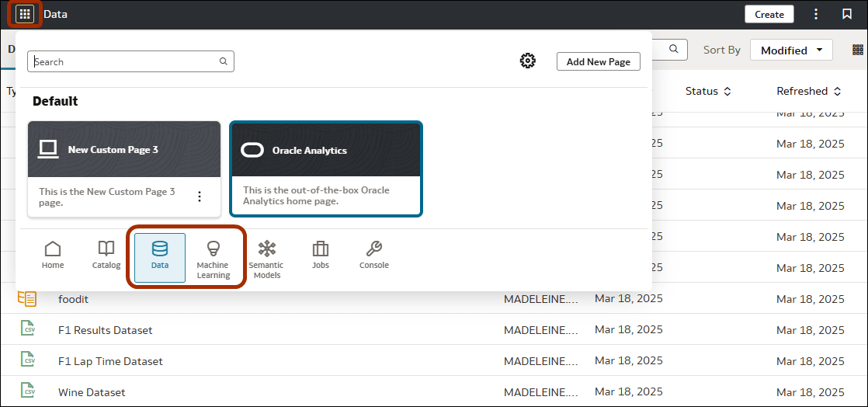The height and width of the screenshot is (407, 868).
Task: Open the Jobs navigation icon
Action: [x=321, y=255]
